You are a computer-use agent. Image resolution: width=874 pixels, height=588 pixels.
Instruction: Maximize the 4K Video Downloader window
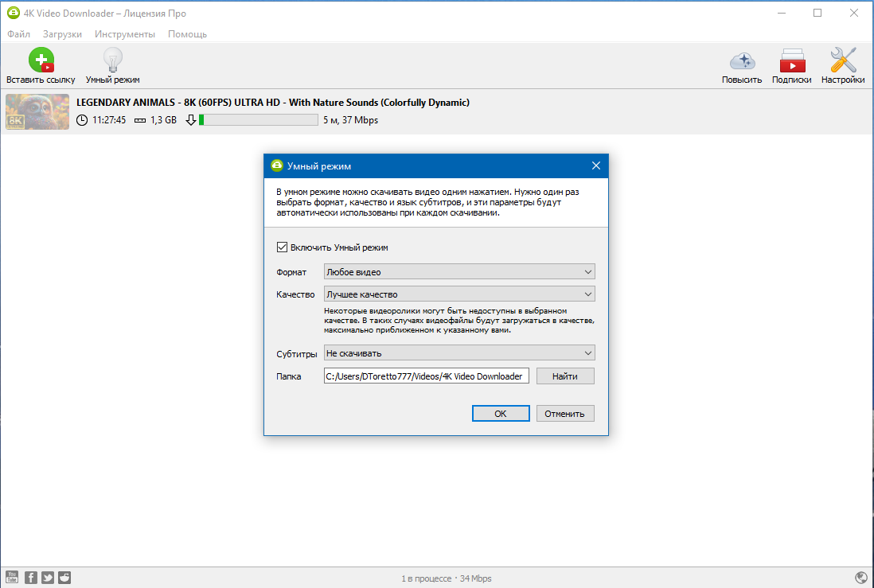pos(817,13)
